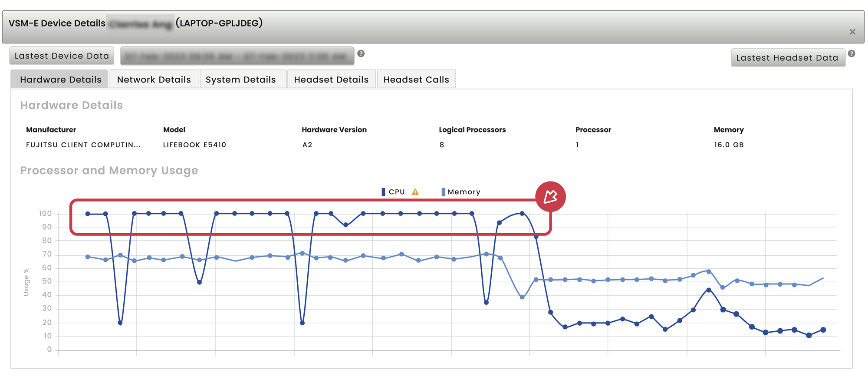Viewport: 868px width, 383px height.
Task: Click the dark blue CPU legend swatch
Action: pos(383,192)
